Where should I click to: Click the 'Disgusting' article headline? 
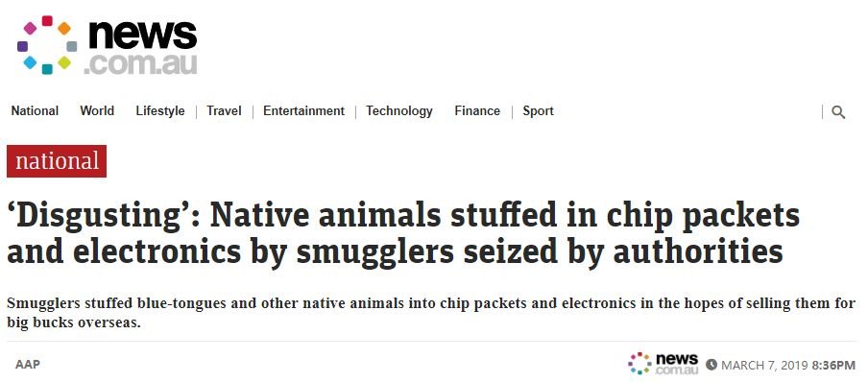[403, 232]
